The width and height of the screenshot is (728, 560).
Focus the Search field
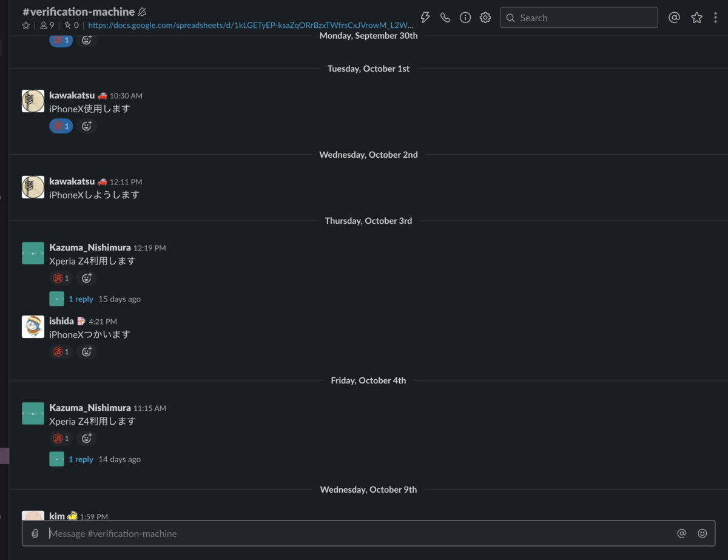coord(579,18)
